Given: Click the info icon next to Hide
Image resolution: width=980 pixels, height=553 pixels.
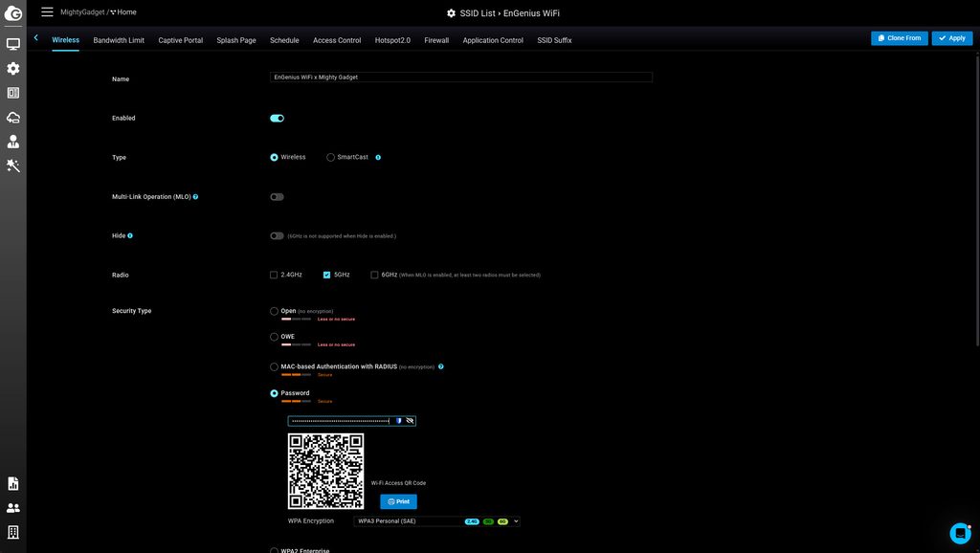Looking at the screenshot, I should click(x=130, y=235).
